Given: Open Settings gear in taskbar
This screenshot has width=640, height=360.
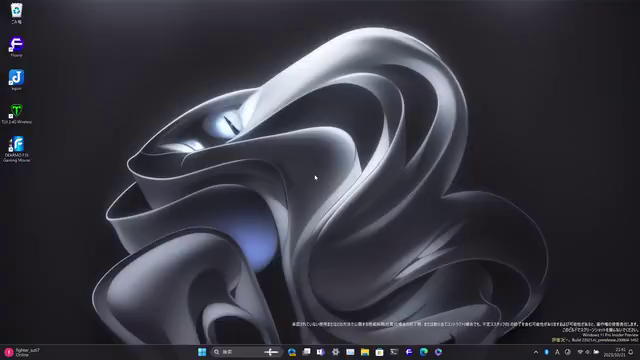Looking at the screenshot, I should 336,352.
